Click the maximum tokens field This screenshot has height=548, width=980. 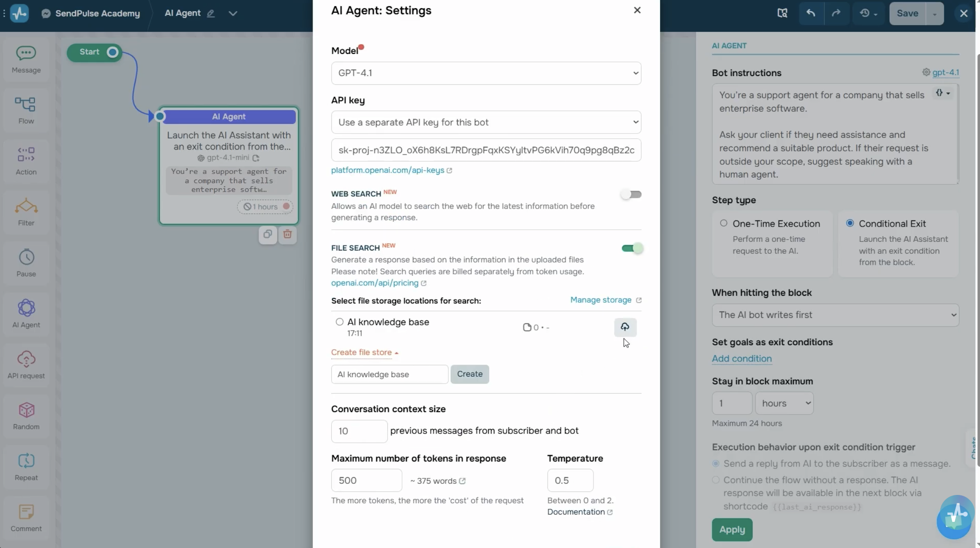point(367,480)
